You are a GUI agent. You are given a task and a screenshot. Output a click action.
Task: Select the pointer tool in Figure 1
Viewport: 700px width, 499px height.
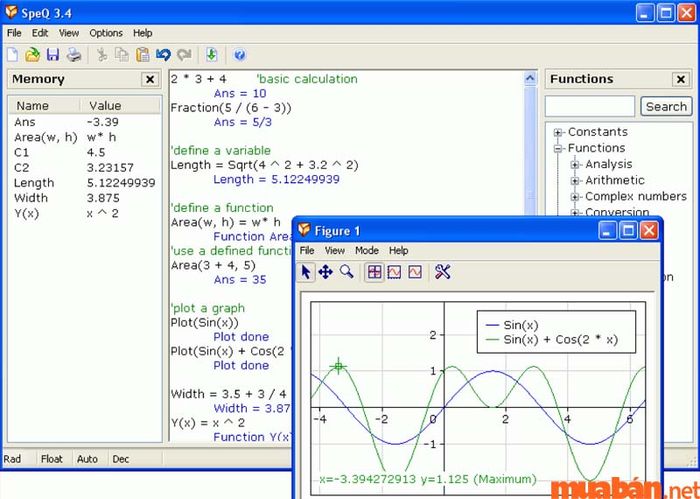tap(306, 272)
